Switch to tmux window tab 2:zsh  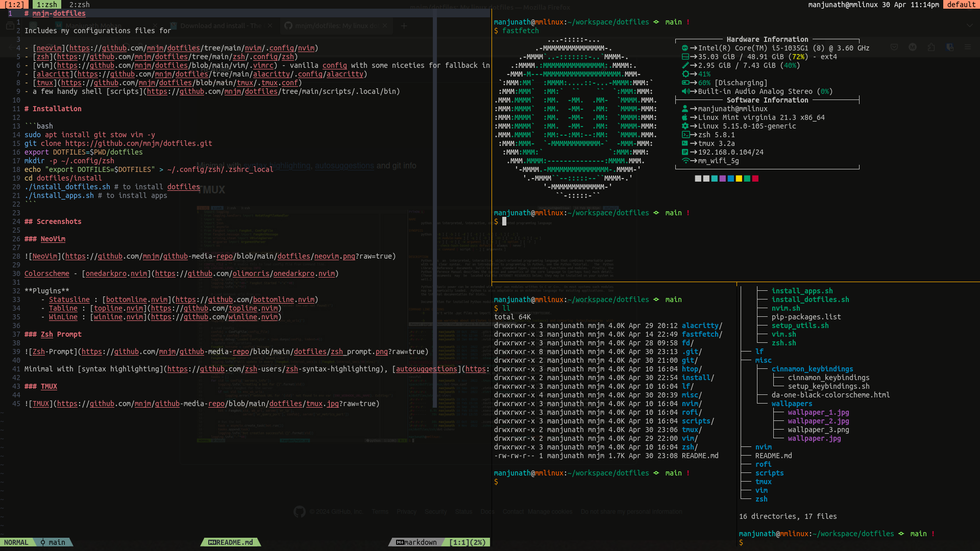(x=80, y=5)
